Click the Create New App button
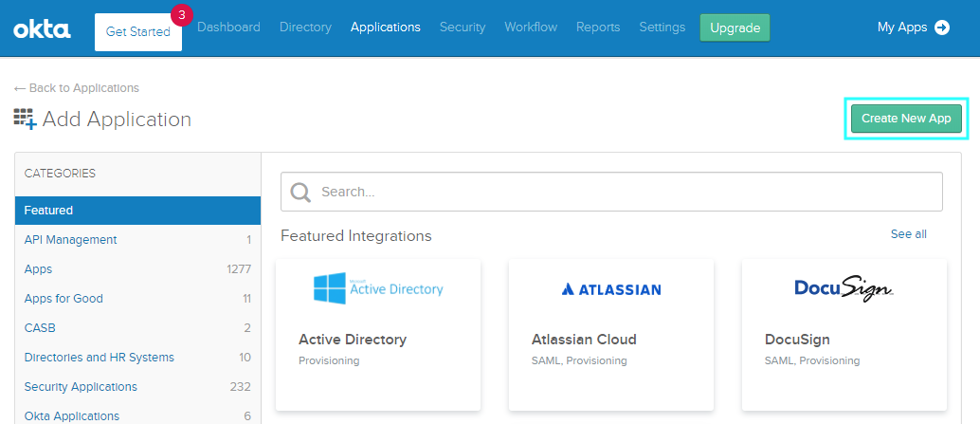The image size is (980, 424). click(906, 119)
